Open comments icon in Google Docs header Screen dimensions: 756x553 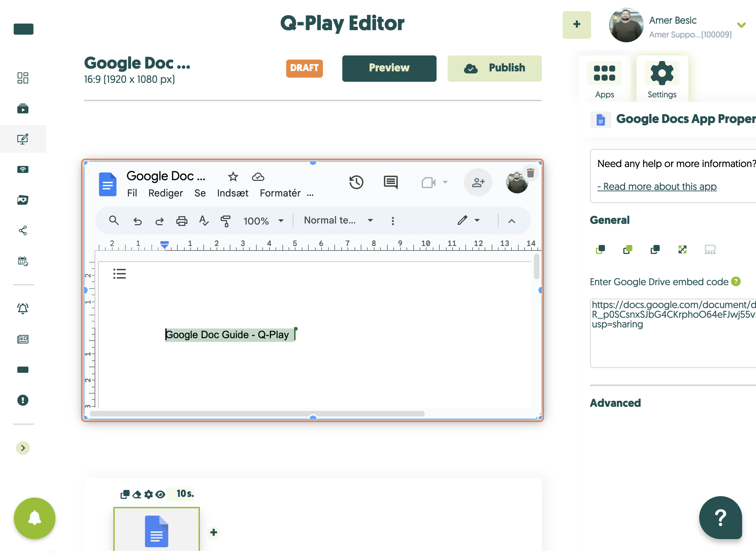point(391,182)
